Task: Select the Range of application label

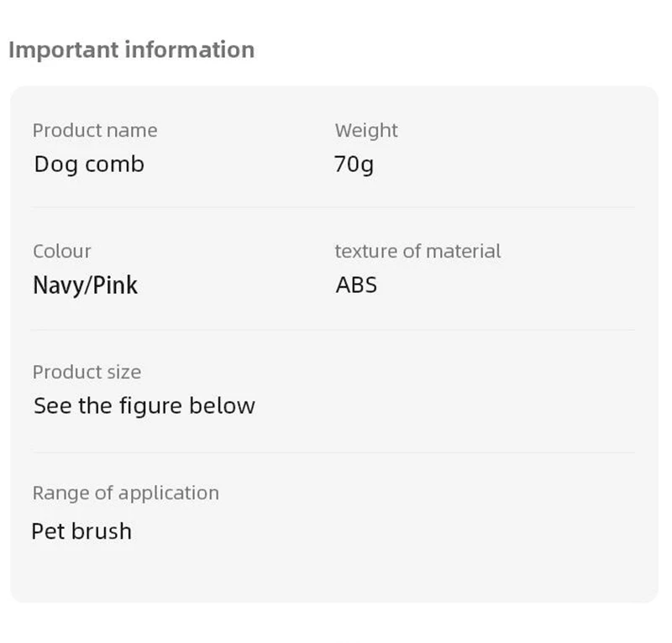Action: coord(126,494)
